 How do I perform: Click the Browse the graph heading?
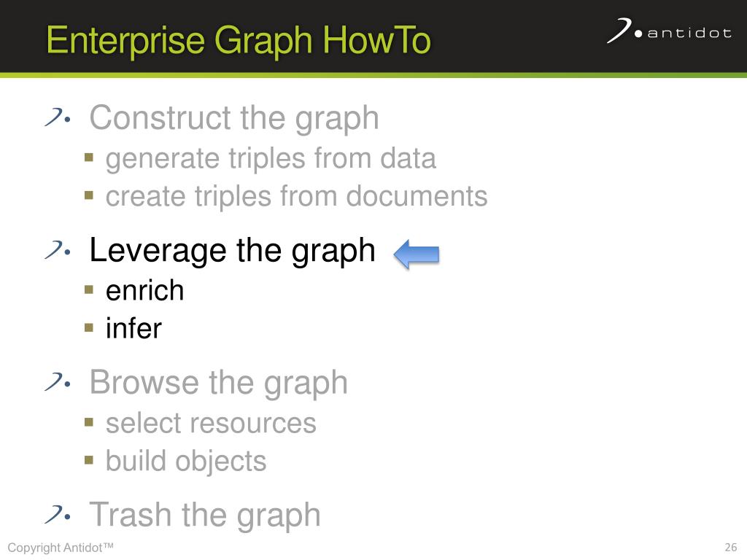(219, 383)
